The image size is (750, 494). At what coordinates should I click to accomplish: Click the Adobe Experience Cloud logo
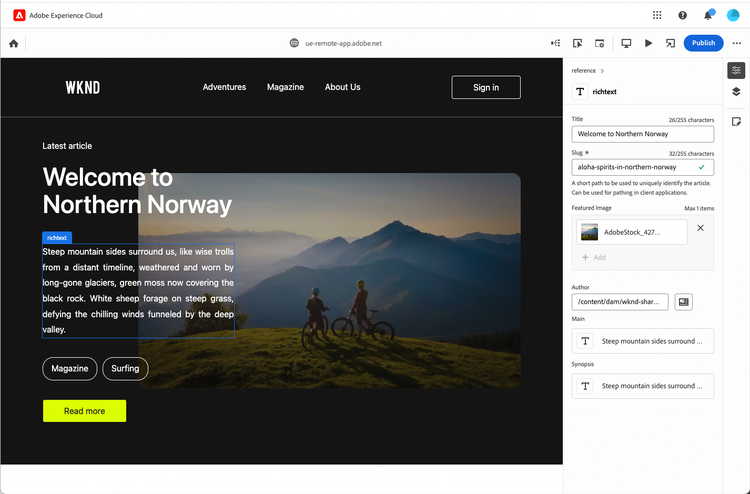tap(19, 15)
